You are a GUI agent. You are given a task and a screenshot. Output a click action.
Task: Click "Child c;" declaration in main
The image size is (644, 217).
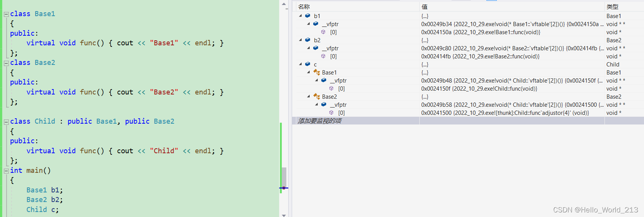pos(43,210)
